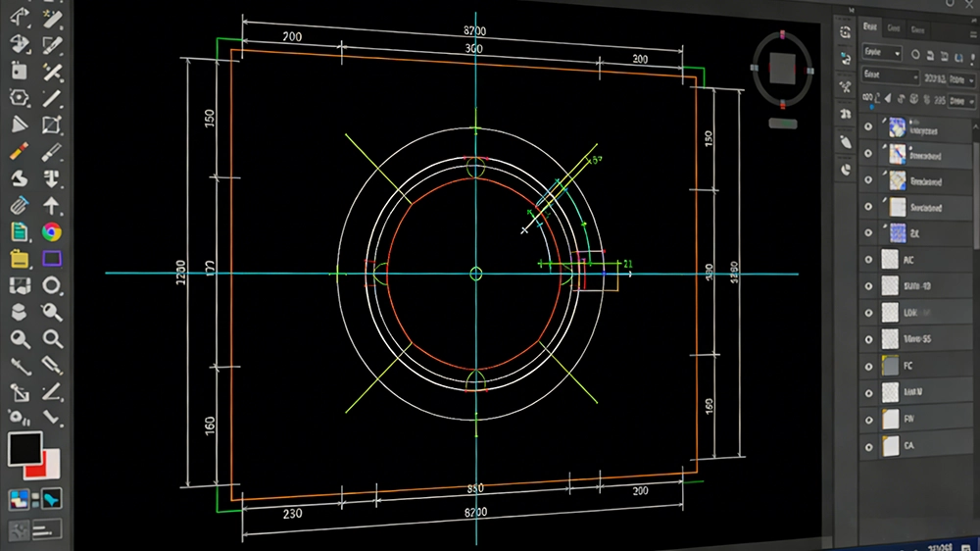
Task: Select the green document icon in toolbar
Action: 19,232
